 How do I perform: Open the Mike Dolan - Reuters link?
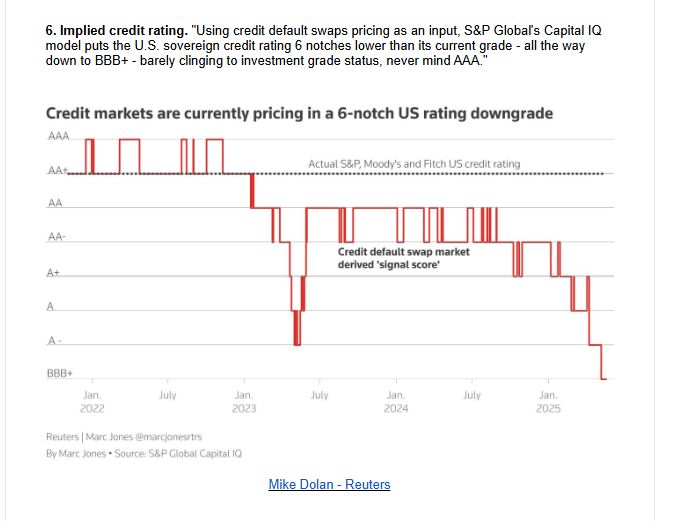coord(329,485)
